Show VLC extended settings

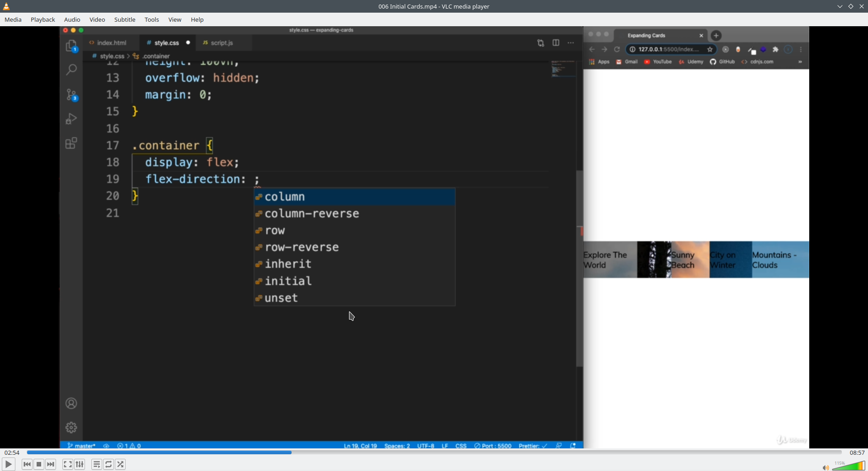pyautogui.click(x=80, y=464)
